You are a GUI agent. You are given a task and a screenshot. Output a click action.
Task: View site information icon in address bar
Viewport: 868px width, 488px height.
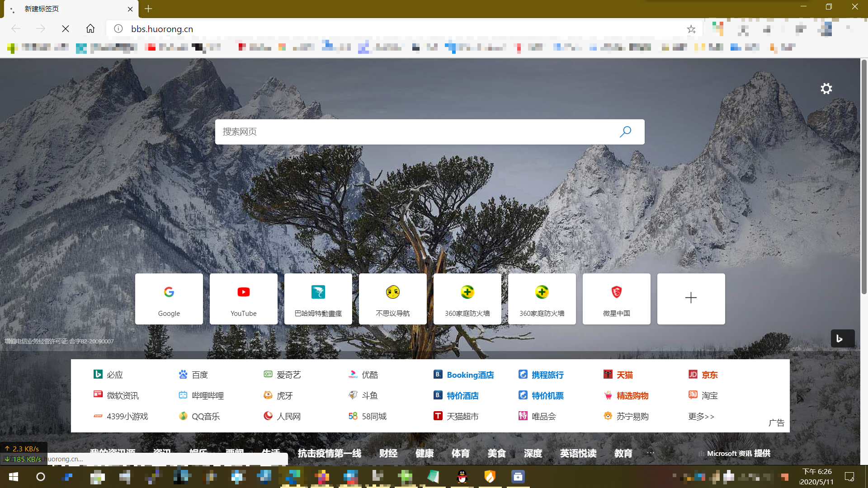tap(118, 29)
